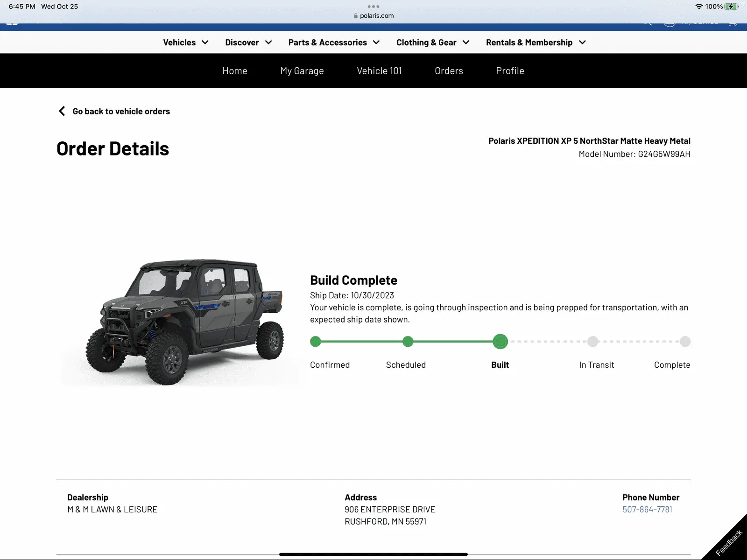Click the Order Details heading

tap(113, 149)
